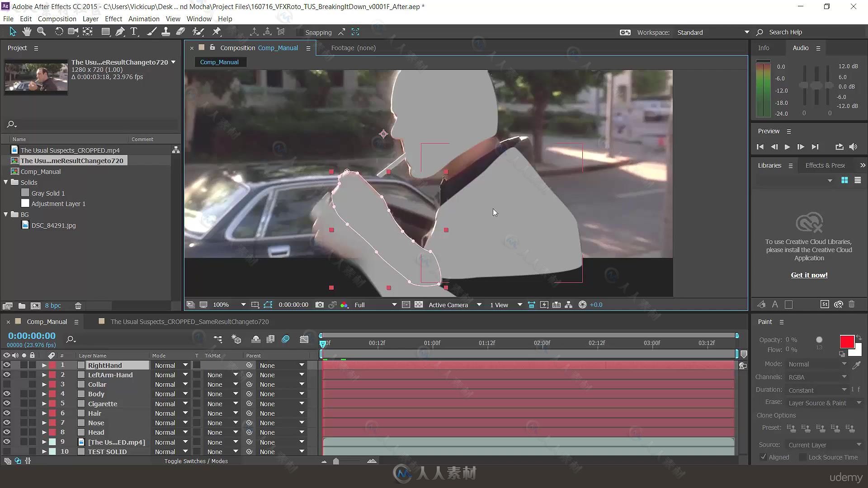Open the Composition menu
The width and height of the screenshot is (868, 488).
[x=57, y=19]
